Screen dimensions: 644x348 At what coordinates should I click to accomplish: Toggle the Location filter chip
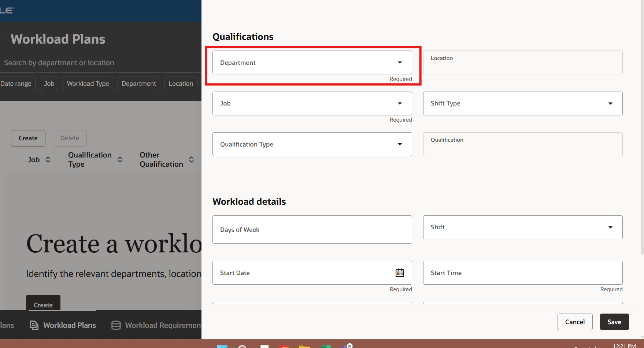click(x=181, y=84)
